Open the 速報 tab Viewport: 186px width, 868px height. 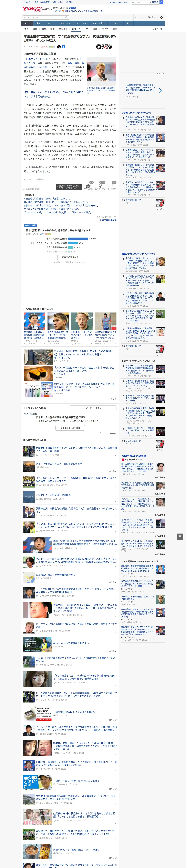click(38, 24)
